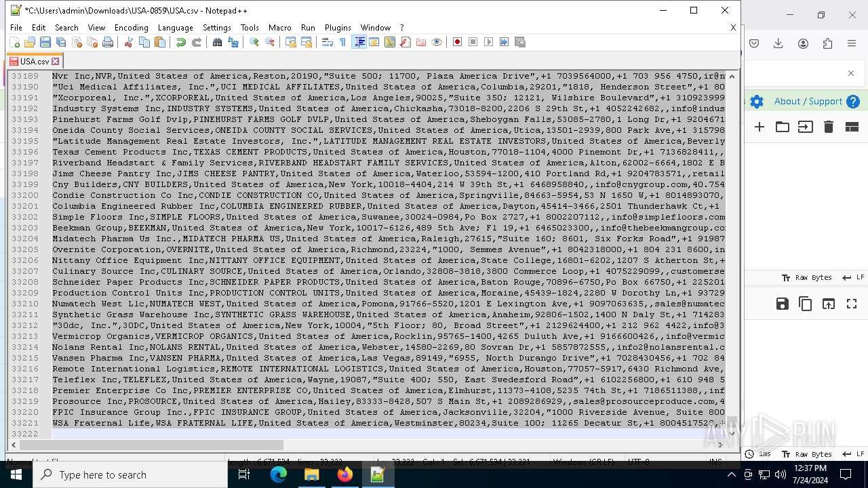
Task: Click the Save All toolbar icon
Action: [61, 42]
